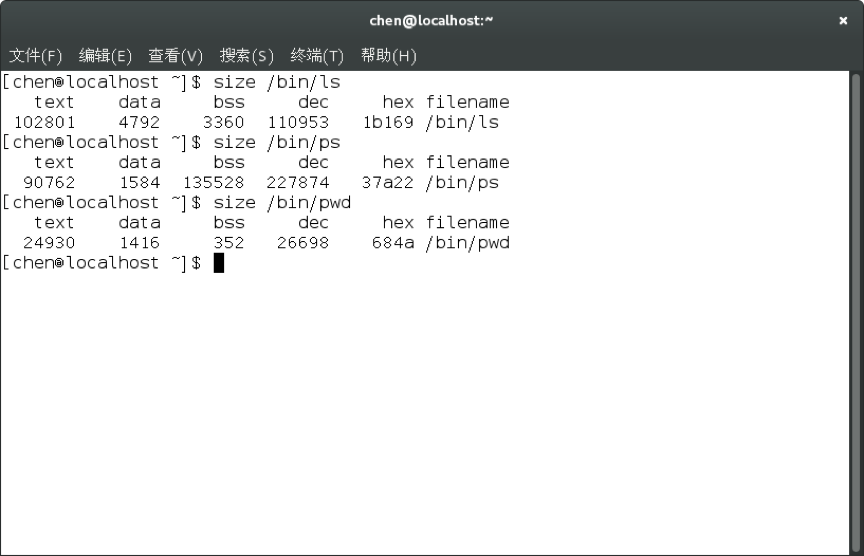864x556 pixels.
Task: Click the chen@localhost:~ window title bar
Action: (432, 20)
